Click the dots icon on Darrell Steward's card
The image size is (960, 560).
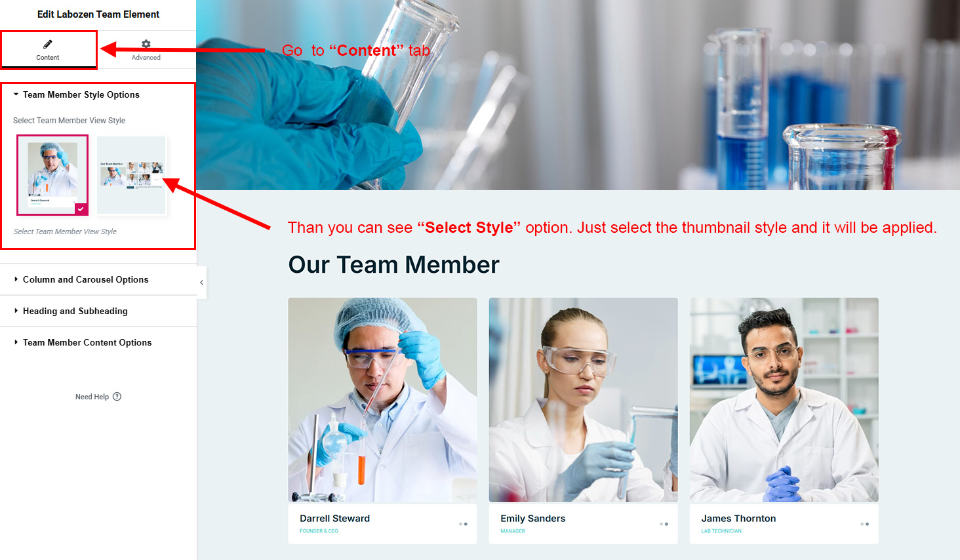click(x=463, y=524)
